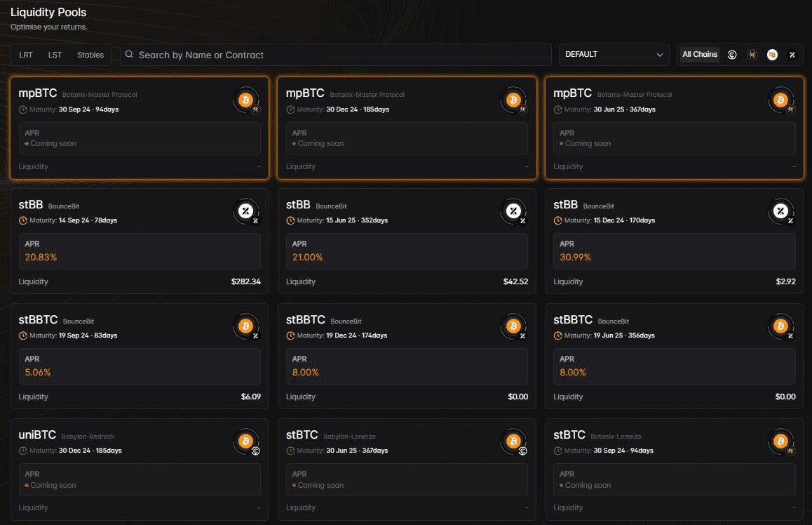
Task: Click the 8.00% APR on stBBTC 19 Dec 24
Action: coord(306,372)
